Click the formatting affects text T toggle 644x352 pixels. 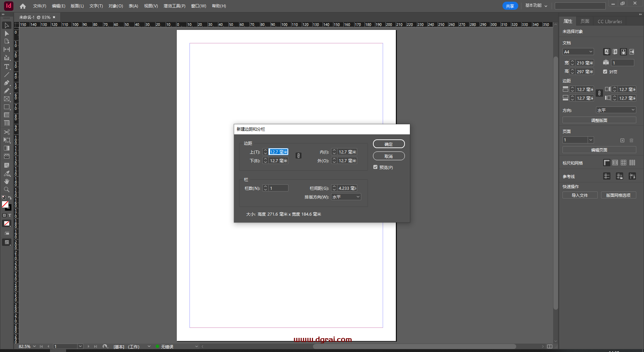click(x=9, y=215)
